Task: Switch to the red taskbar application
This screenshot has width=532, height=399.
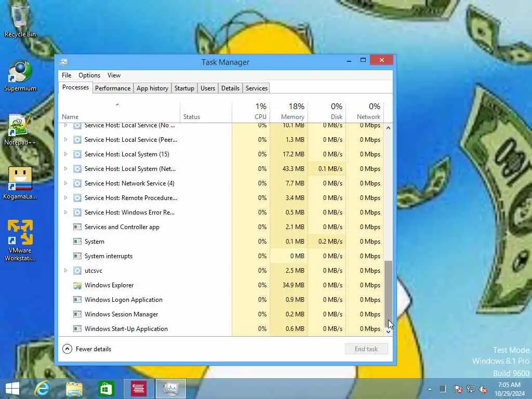Action: pyautogui.click(x=138, y=389)
